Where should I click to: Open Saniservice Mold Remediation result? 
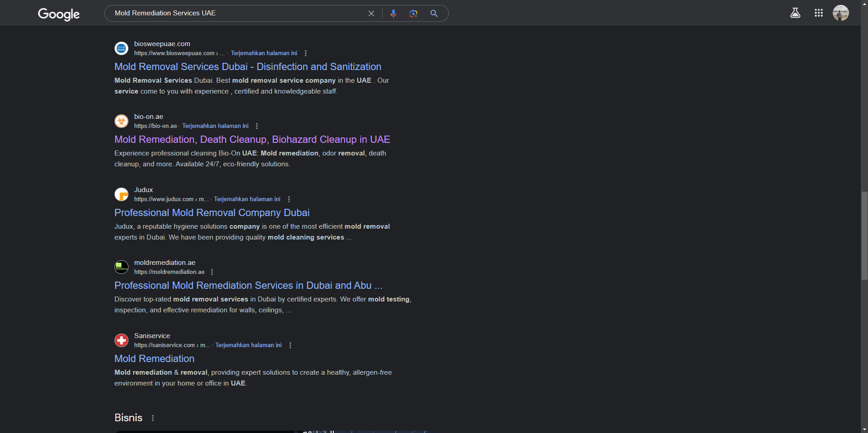tap(154, 359)
